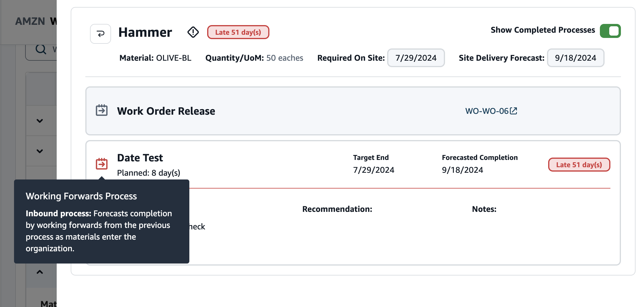Select the Date Test process heading
The width and height of the screenshot is (644, 307).
(140, 158)
